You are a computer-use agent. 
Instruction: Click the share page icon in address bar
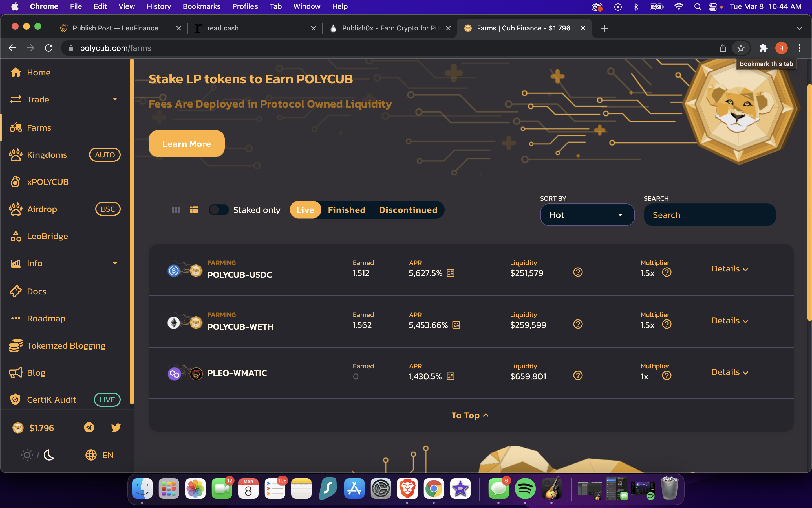tap(723, 48)
